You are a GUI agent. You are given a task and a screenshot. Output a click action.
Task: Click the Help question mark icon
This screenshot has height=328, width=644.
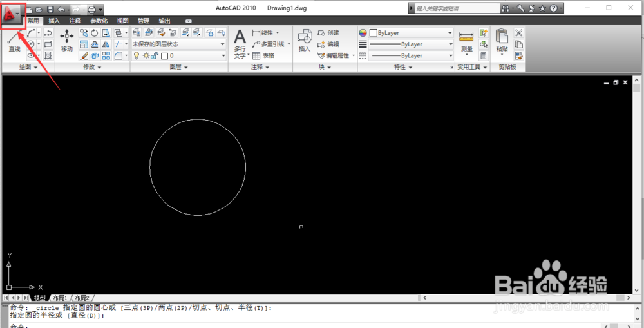coord(554,8)
